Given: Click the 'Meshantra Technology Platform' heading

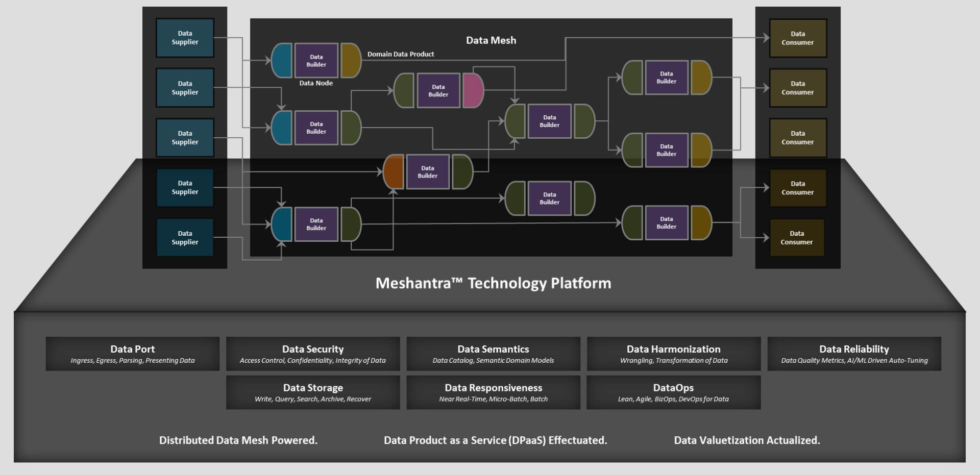Looking at the screenshot, I should click(x=493, y=283).
